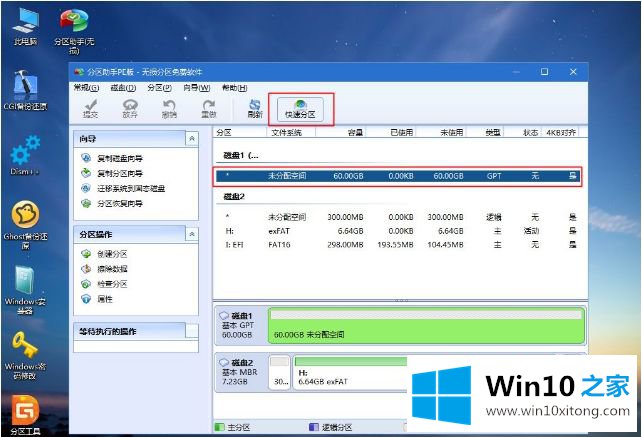Launch 快速分区 quick partition tool
642x437 pixels.
tap(298, 107)
